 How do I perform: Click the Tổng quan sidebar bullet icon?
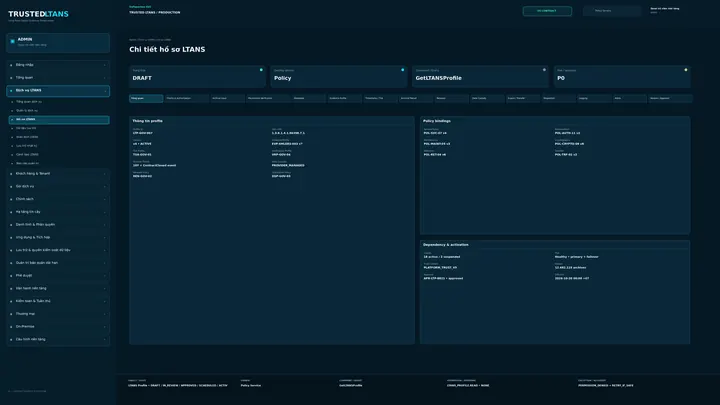point(11,78)
